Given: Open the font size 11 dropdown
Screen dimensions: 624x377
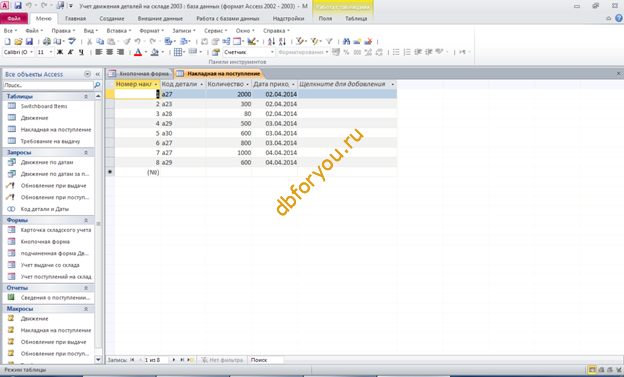Looking at the screenshot, I should click(51, 52).
